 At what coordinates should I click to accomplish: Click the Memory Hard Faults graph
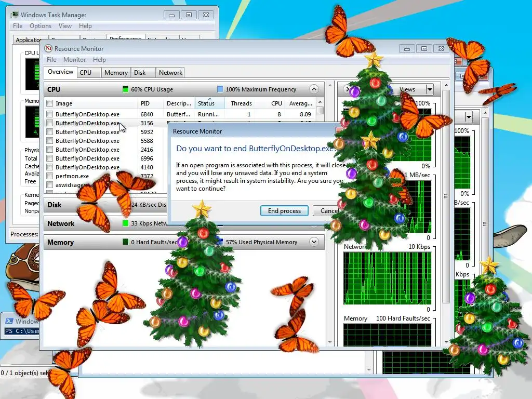(x=387, y=335)
